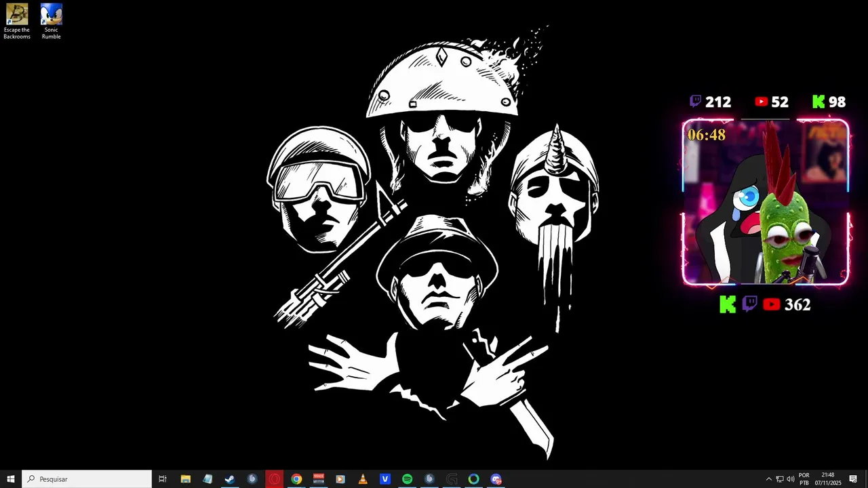868x488 pixels.
Task: Open Task View from the taskbar
Action: point(163,479)
